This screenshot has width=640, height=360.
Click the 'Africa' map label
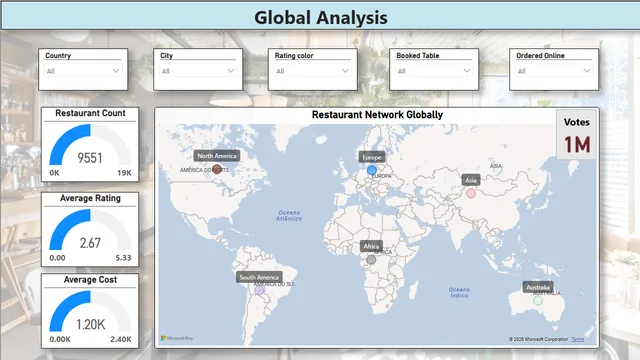coord(371,246)
